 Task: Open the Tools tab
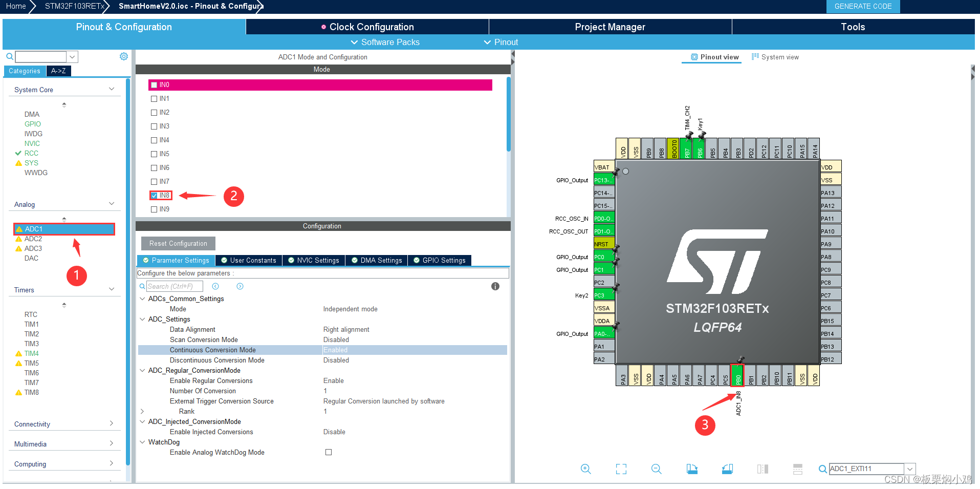(853, 27)
